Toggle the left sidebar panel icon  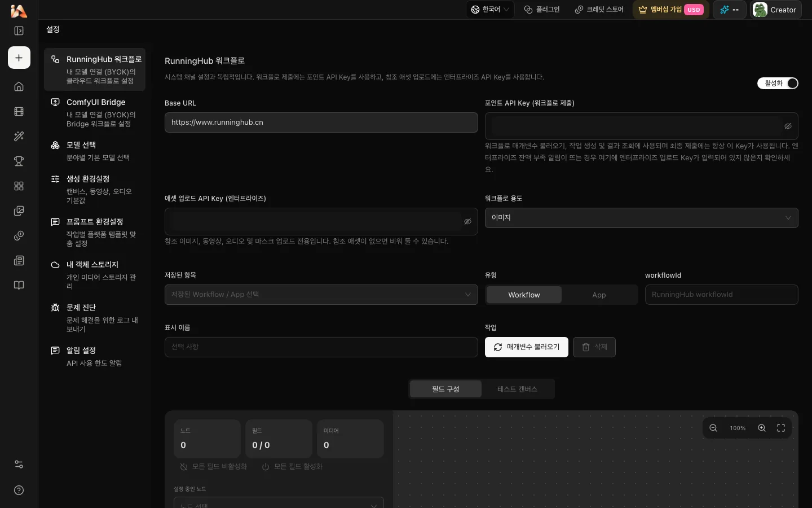point(19,31)
